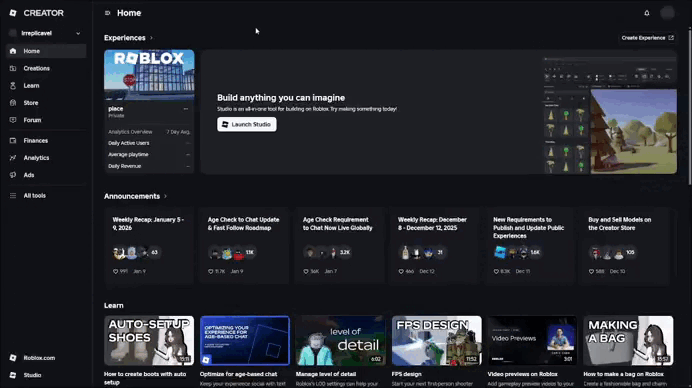
Task: Click the Forum chat icon in sidebar
Action: pyautogui.click(x=13, y=120)
